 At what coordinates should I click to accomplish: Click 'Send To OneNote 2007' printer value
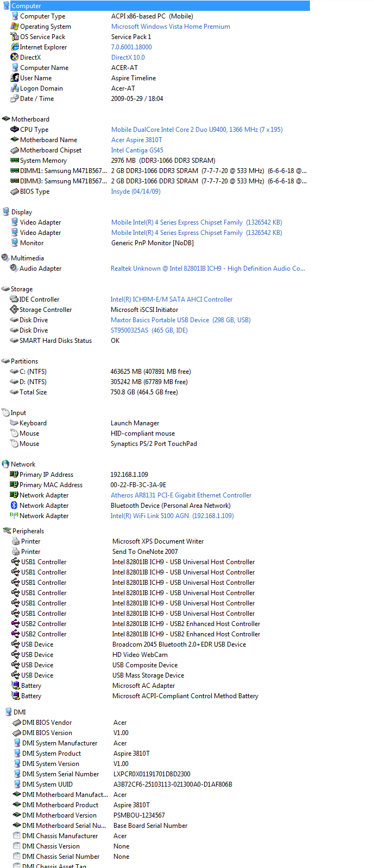(x=145, y=552)
